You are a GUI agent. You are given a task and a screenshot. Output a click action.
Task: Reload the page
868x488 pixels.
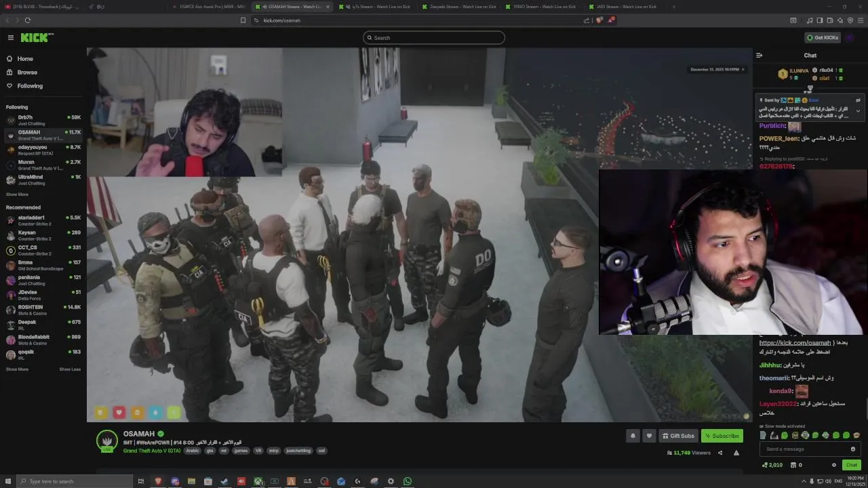click(x=27, y=20)
